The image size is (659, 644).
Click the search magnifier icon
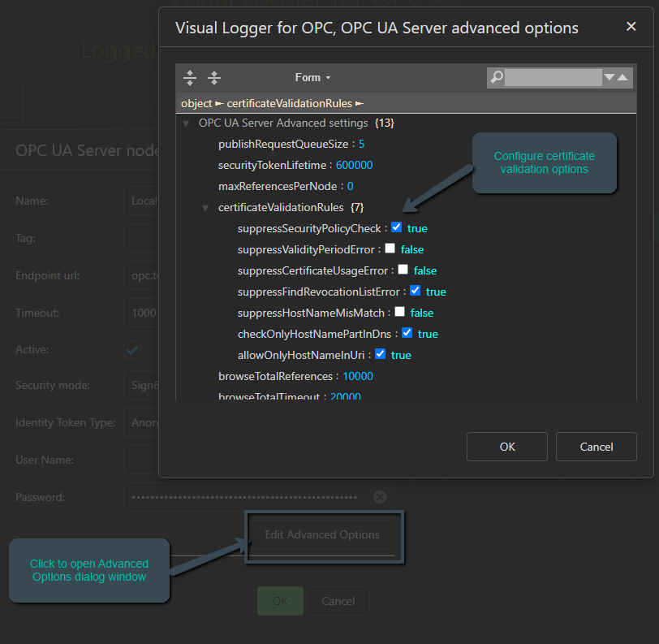(496, 78)
